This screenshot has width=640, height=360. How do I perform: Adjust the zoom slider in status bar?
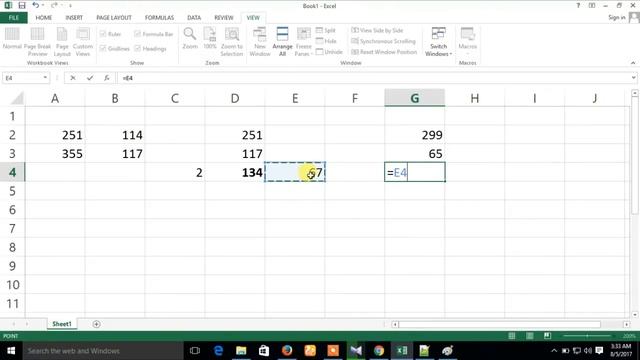tap(587, 336)
